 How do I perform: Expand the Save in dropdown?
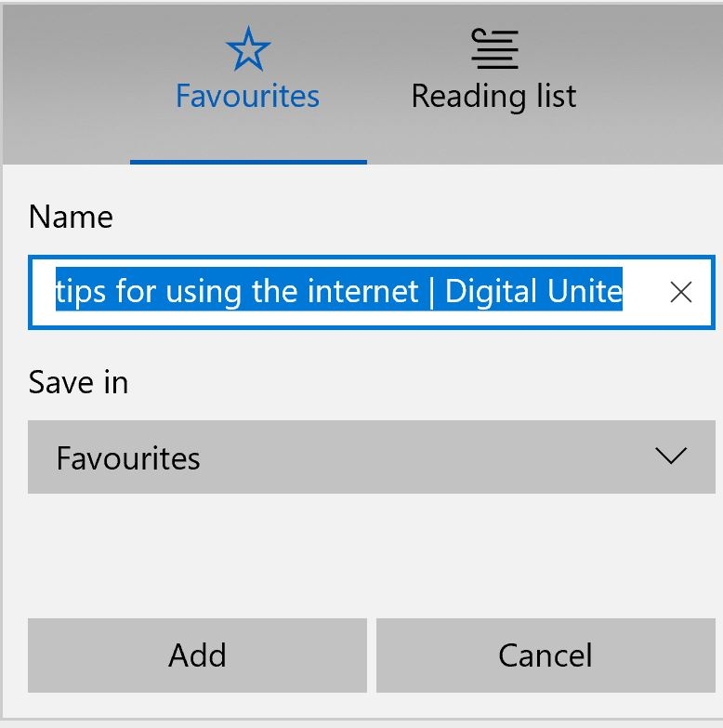[371, 457]
